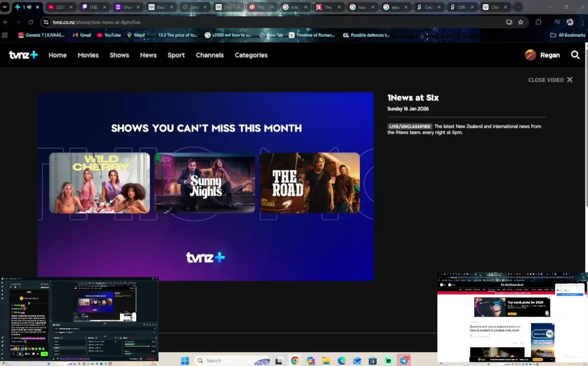Open Microsoft Edge on the taskbar

(x=342, y=361)
